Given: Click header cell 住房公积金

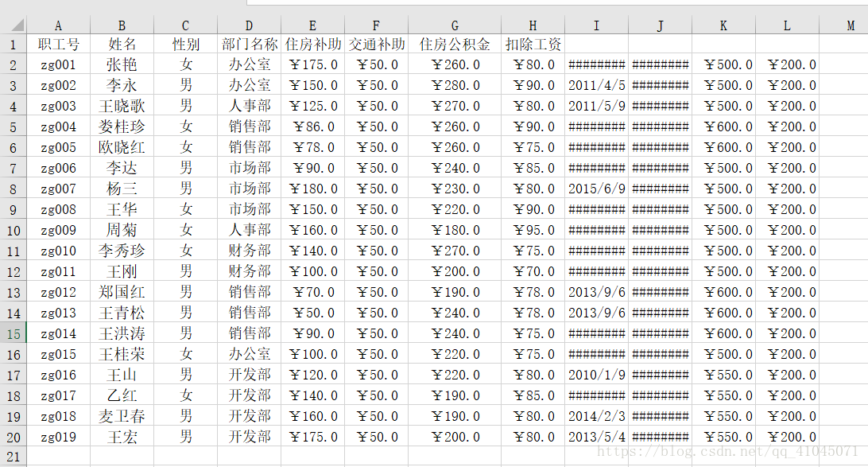Looking at the screenshot, I should pyautogui.click(x=455, y=45).
